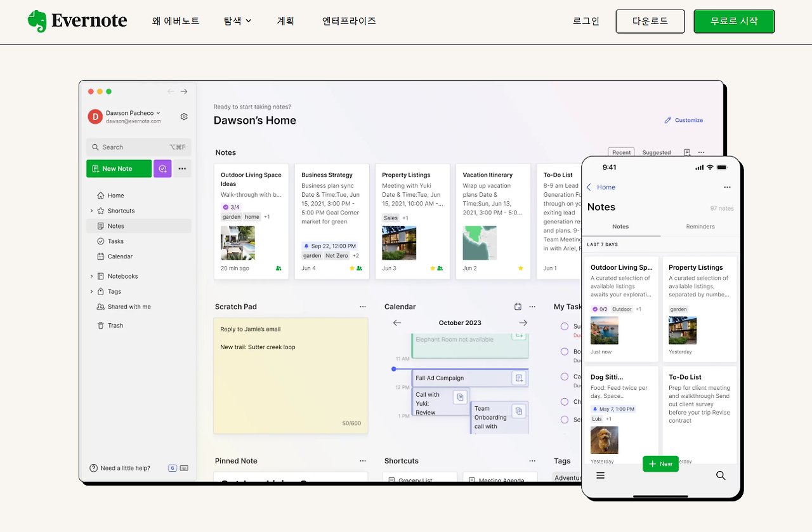Tap the hamburger menu icon on the phone

601,475
